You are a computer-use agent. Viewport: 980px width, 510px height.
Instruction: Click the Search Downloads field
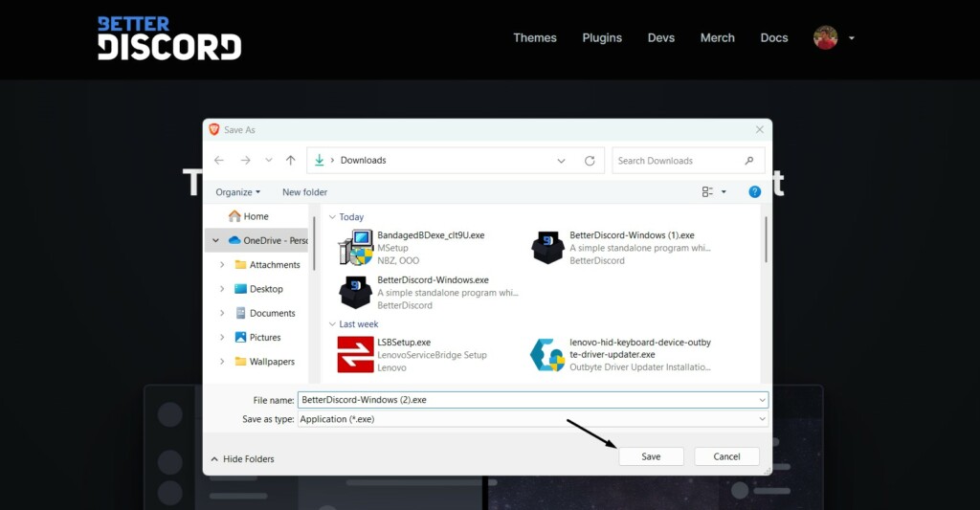(678, 161)
